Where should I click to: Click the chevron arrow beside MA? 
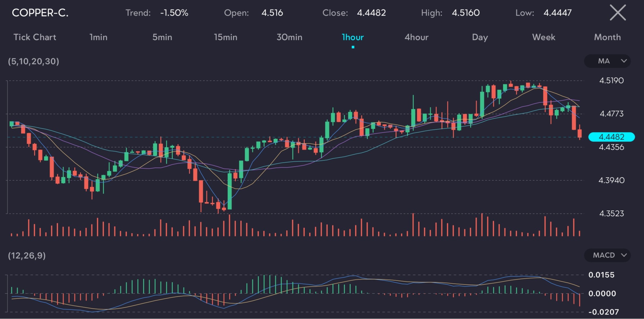[x=624, y=61]
